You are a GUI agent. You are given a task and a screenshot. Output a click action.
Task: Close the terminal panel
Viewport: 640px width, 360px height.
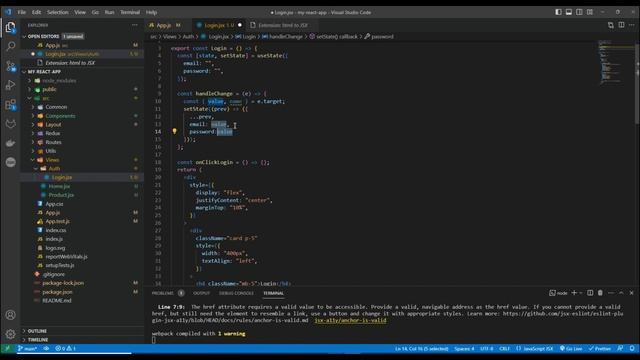pyautogui.click(x=631, y=293)
